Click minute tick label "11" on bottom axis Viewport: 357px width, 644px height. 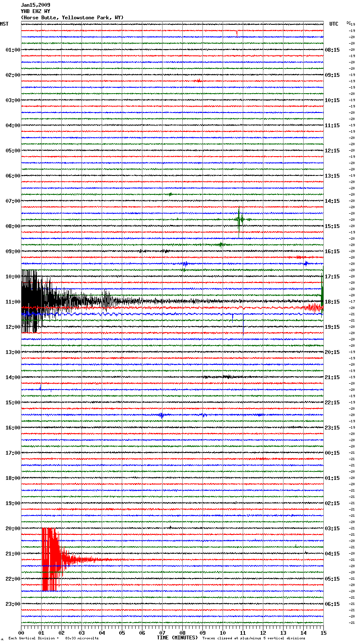(243, 633)
